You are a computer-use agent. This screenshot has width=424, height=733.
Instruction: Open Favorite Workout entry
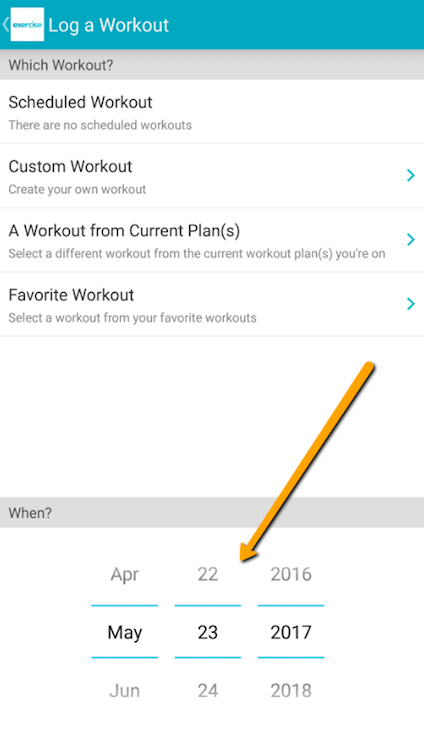(212, 304)
